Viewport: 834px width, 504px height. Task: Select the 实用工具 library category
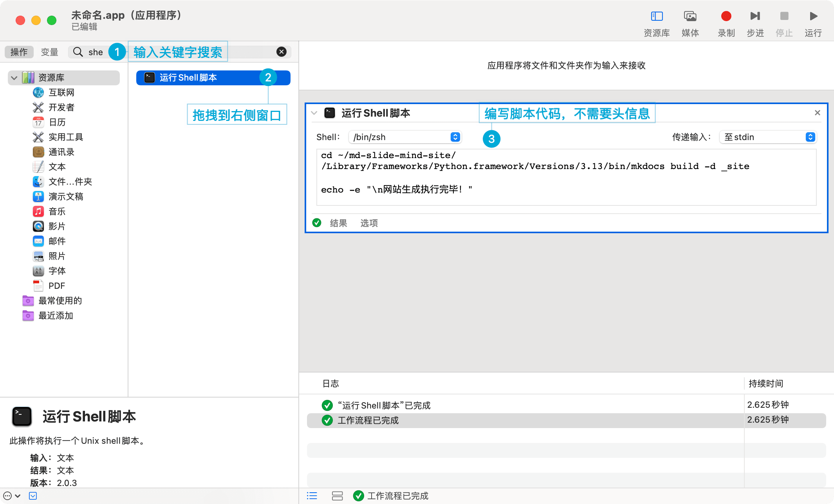click(65, 137)
